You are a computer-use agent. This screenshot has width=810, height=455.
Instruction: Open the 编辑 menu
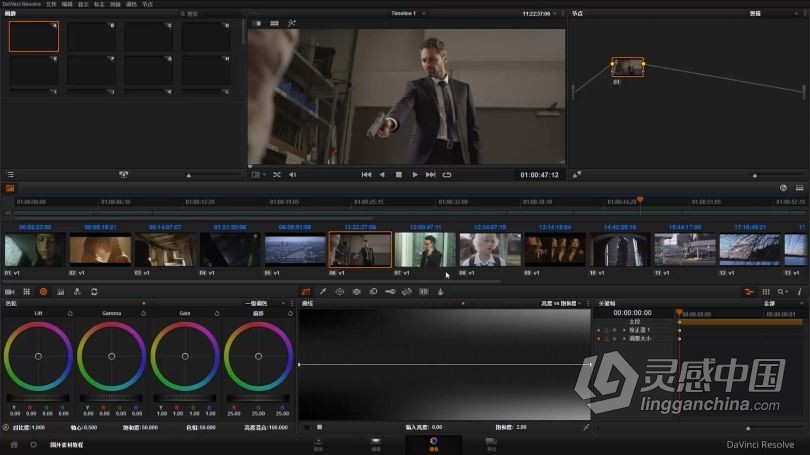coord(67,4)
